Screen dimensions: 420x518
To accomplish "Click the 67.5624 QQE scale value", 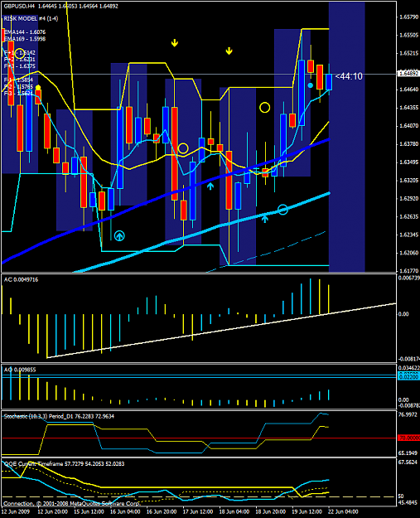I will tap(408, 462).
